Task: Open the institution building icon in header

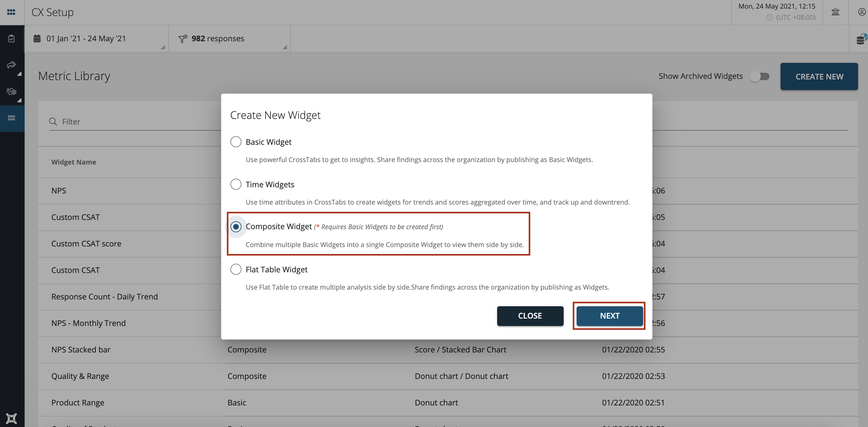Action: (835, 12)
